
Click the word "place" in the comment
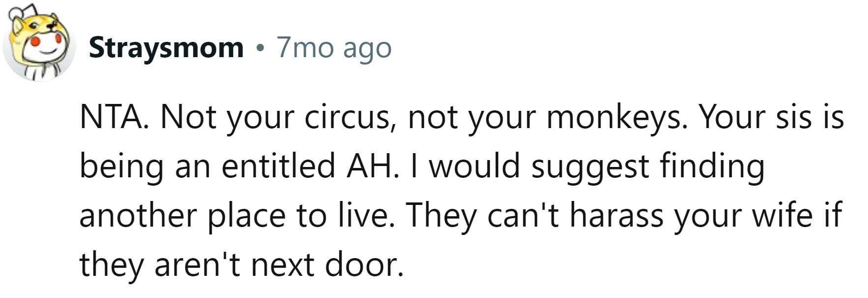coord(246,215)
